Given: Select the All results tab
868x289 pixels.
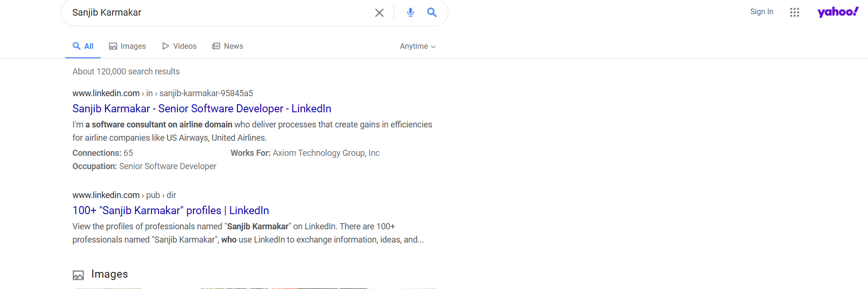Looking at the screenshot, I should pos(83,46).
